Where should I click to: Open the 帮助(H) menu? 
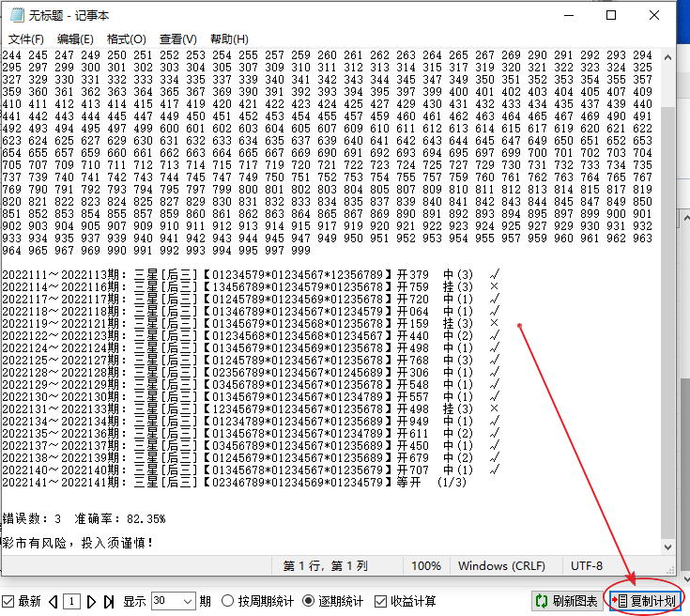[229, 39]
